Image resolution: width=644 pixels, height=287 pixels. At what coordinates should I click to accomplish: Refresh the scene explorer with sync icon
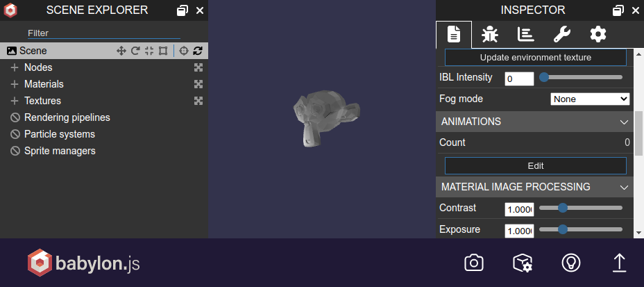198,51
